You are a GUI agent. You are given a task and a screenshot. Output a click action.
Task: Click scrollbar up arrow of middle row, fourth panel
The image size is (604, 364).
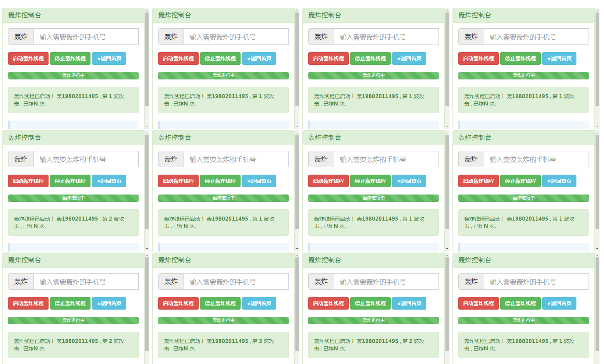click(x=597, y=133)
